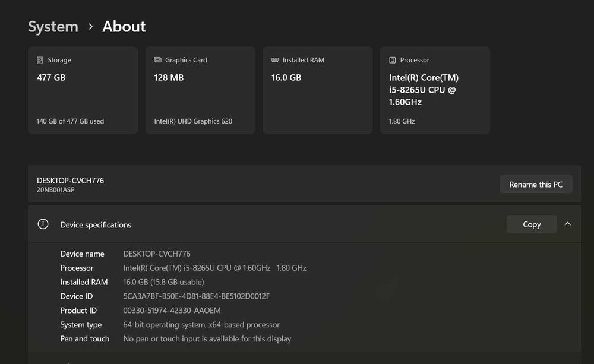Viewport: 594px width, 364px height.
Task: Click the Product ID value 00330-51974-42330-AAOEM
Action: [172, 311]
